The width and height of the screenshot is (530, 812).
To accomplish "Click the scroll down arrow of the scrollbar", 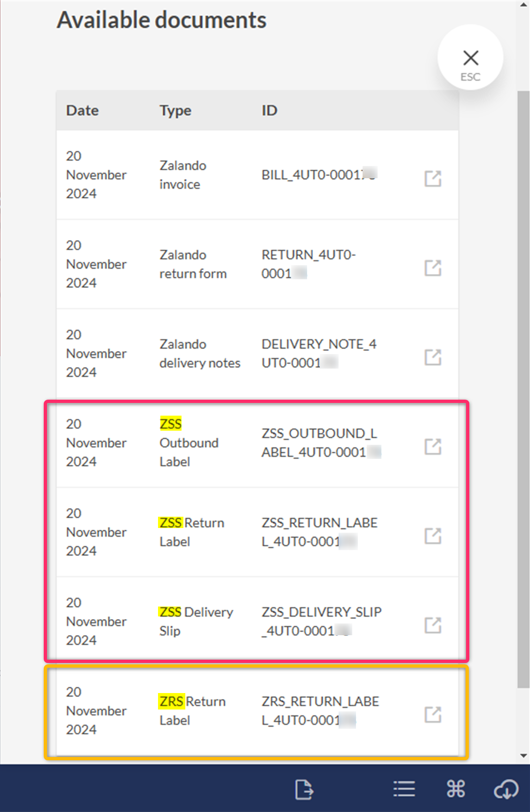I will [523, 756].
